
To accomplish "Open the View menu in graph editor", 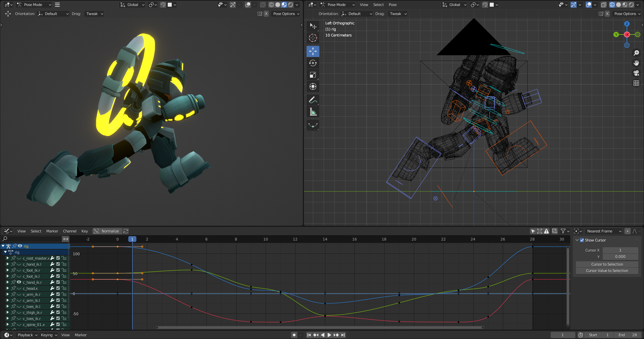I will [21, 231].
